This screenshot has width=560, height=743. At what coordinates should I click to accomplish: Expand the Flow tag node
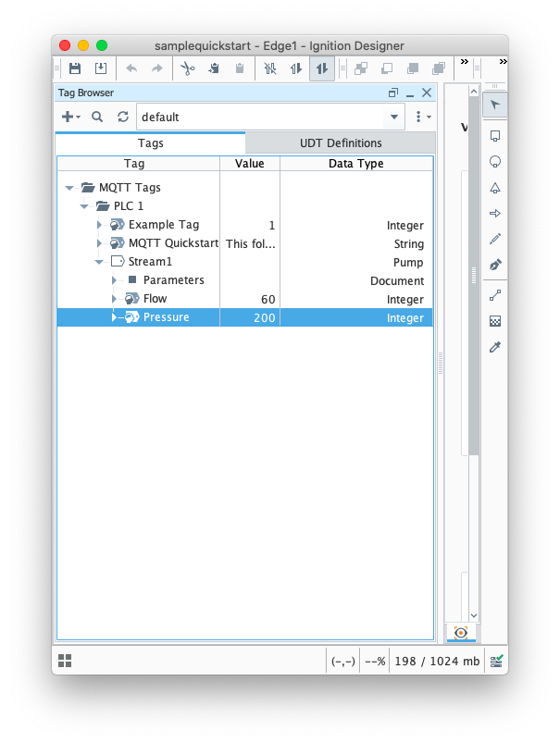click(x=114, y=299)
